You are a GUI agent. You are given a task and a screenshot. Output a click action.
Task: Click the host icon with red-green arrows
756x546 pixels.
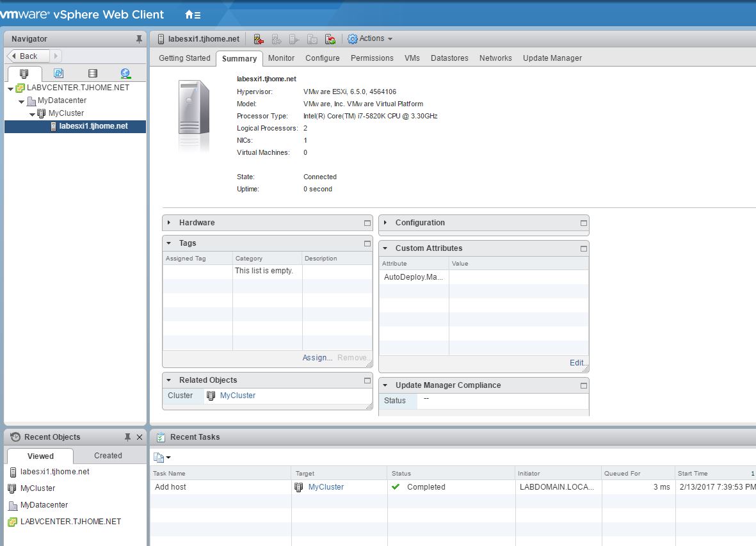330,39
